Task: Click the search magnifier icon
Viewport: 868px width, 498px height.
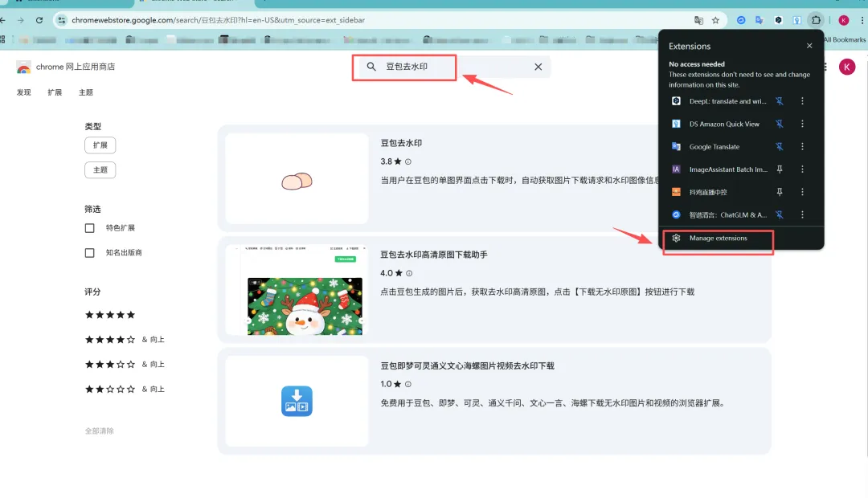Action: coord(371,67)
